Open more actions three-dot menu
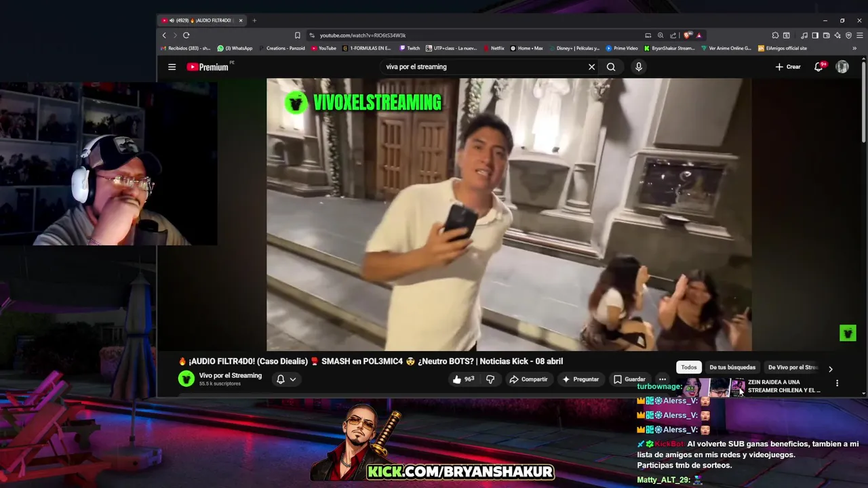This screenshot has width=868, height=488. pos(663,380)
